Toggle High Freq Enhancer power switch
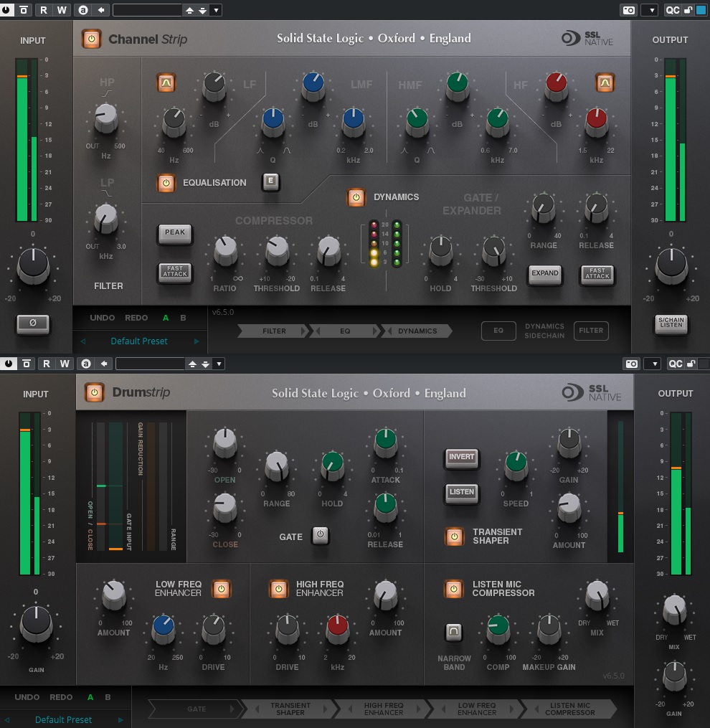The image size is (710, 728). (x=278, y=589)
